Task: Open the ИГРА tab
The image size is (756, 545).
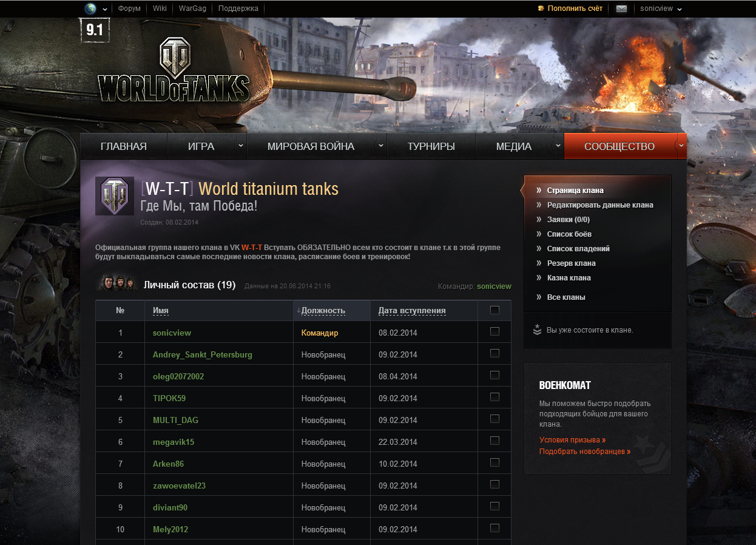Action: click(201, 146)
